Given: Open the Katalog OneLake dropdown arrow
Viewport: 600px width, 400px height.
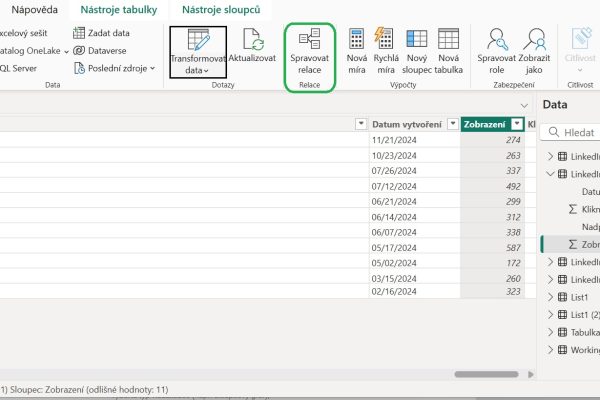Looking at the screenshot, I should (66, 51).
